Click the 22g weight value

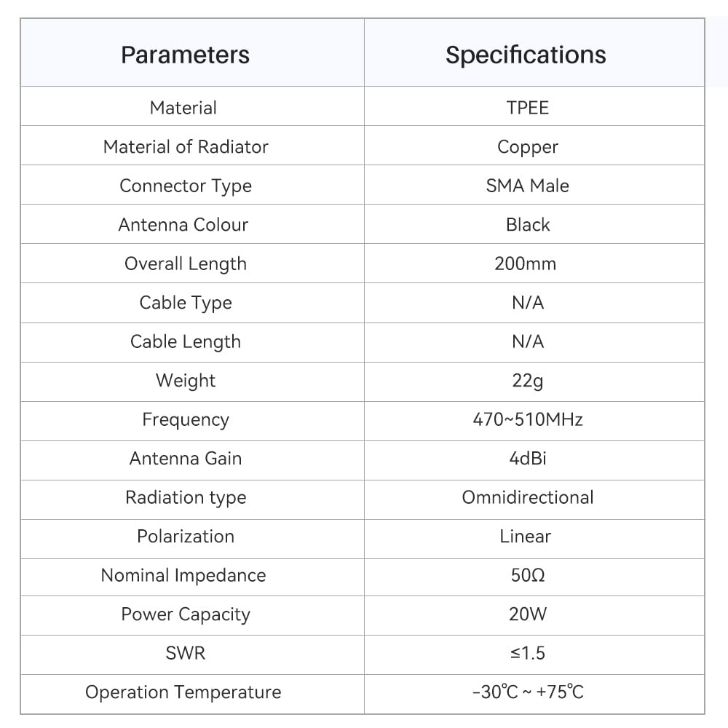(x=527, y=381)
